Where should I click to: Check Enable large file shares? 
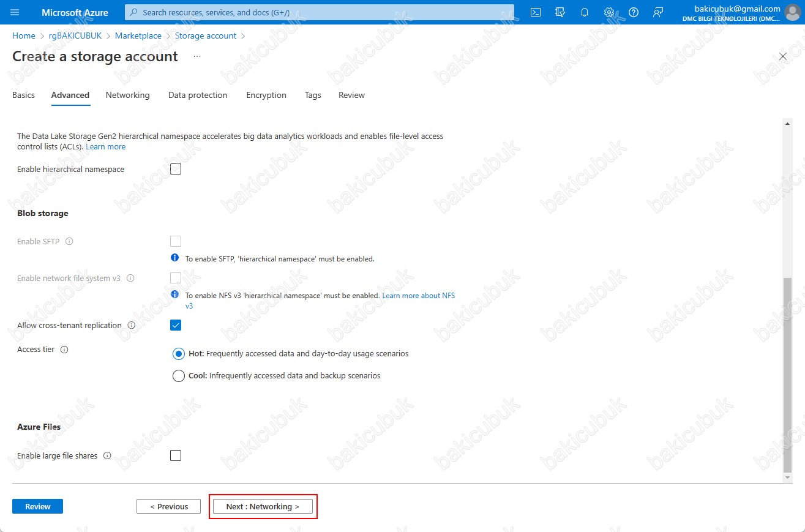click(x=176, y=455)
